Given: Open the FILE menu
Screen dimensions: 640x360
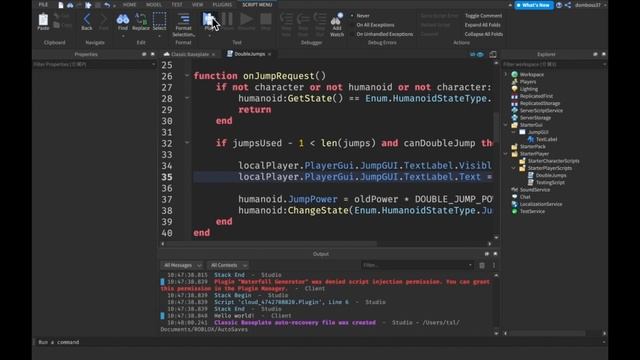Looking at the screenshot, I should pos(43,5).
